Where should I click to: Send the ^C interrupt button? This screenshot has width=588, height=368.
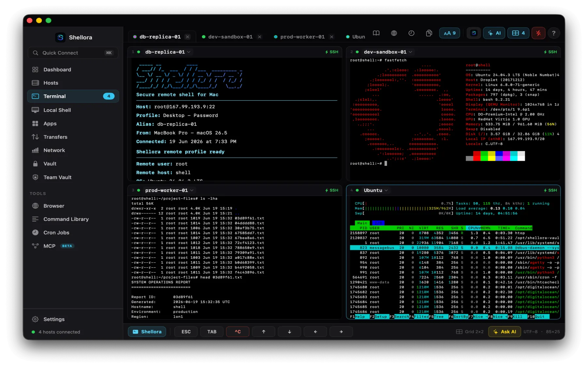click(238, 332)
